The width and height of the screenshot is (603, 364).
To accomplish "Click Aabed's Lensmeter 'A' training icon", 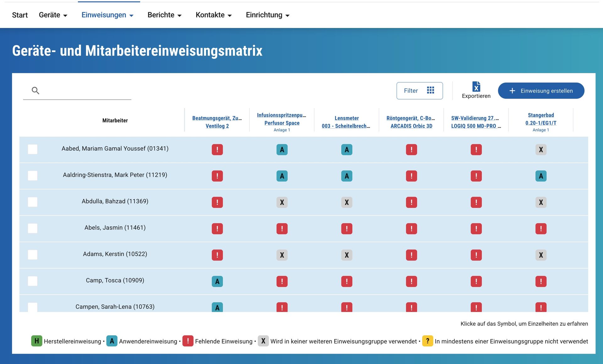I will [347, 149].
